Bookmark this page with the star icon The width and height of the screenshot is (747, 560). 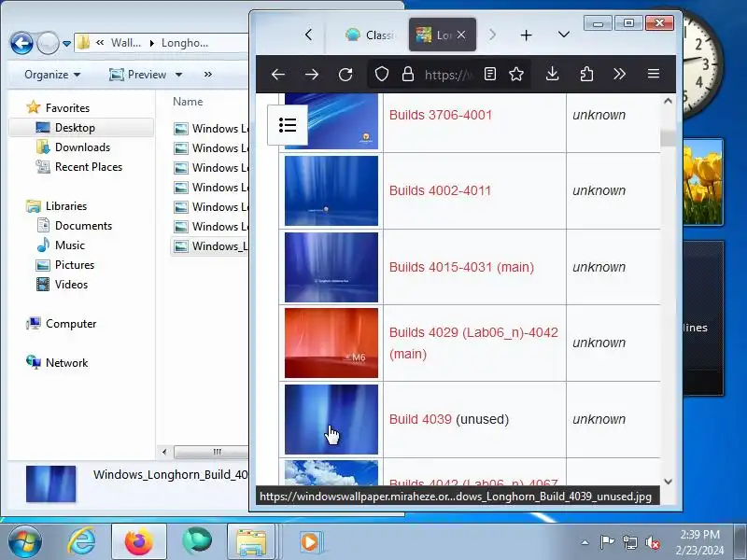(x=516, y=74)
